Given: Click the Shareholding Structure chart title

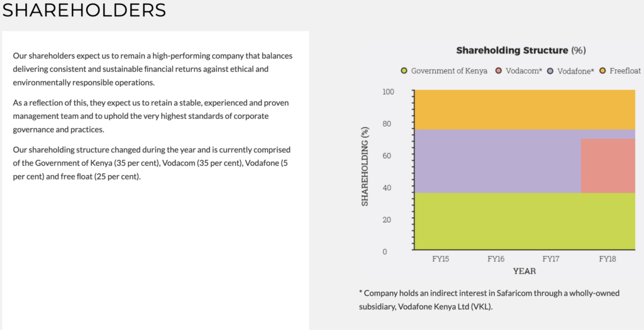Looking at the screenshot, I should (521, 50).
